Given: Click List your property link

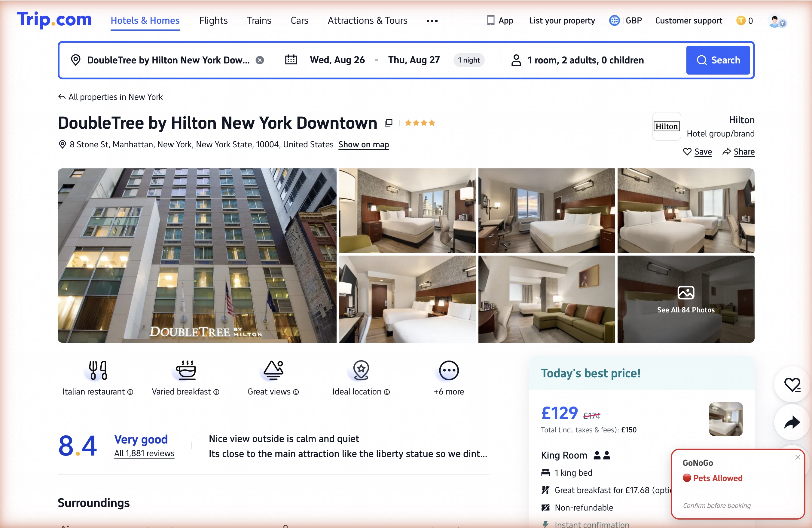Looking at the screenshot, I should coord(562,20).
